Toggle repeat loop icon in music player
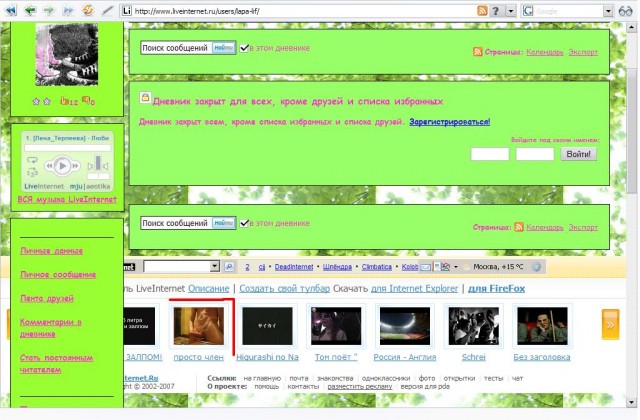 tap(32, 160)
